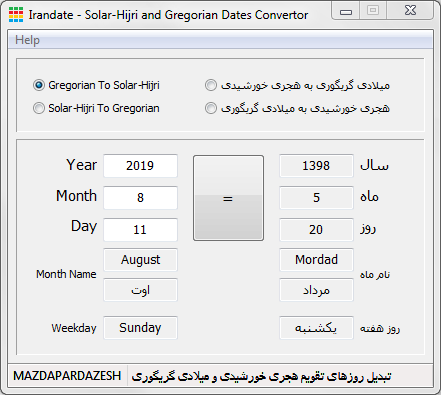This screenshot has height=395, width=441.
Task: Click the Solar-Hijri day field showing 20
Action: tap(316, 230)
